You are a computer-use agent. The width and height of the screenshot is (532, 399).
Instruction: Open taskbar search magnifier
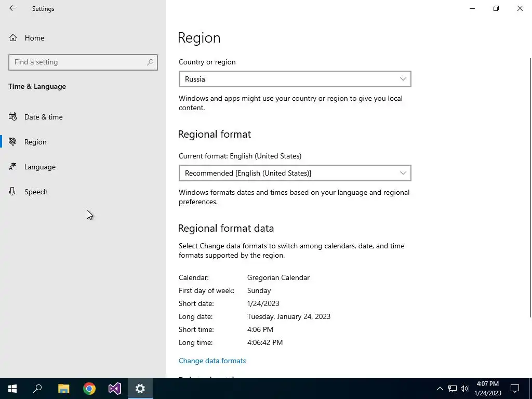[x=37, y=389]
